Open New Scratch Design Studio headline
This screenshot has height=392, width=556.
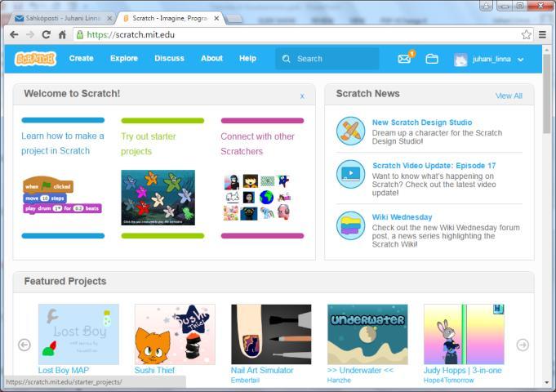coord(422,122)
